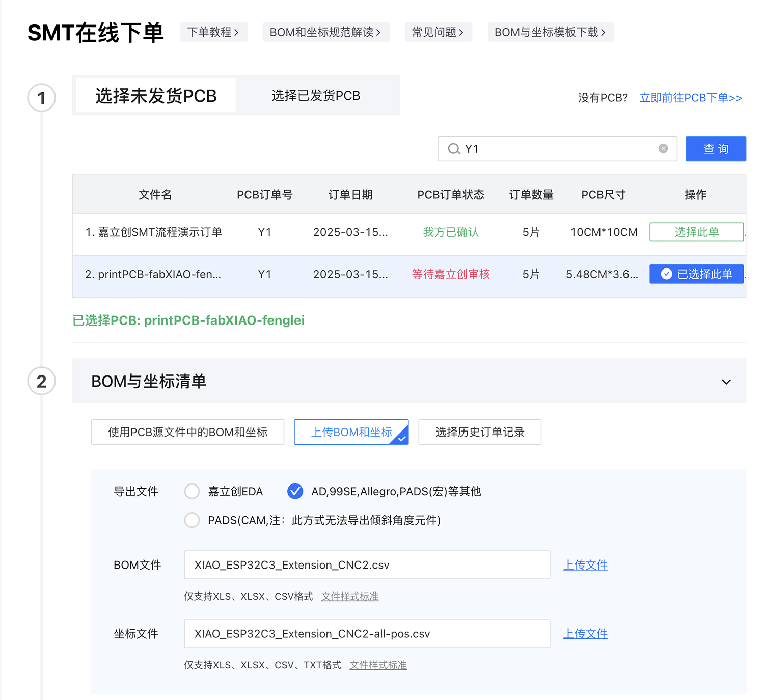Select the 嘉立创EDA export radio option
The width and height of the screenshot is (764, 700).
192,491
